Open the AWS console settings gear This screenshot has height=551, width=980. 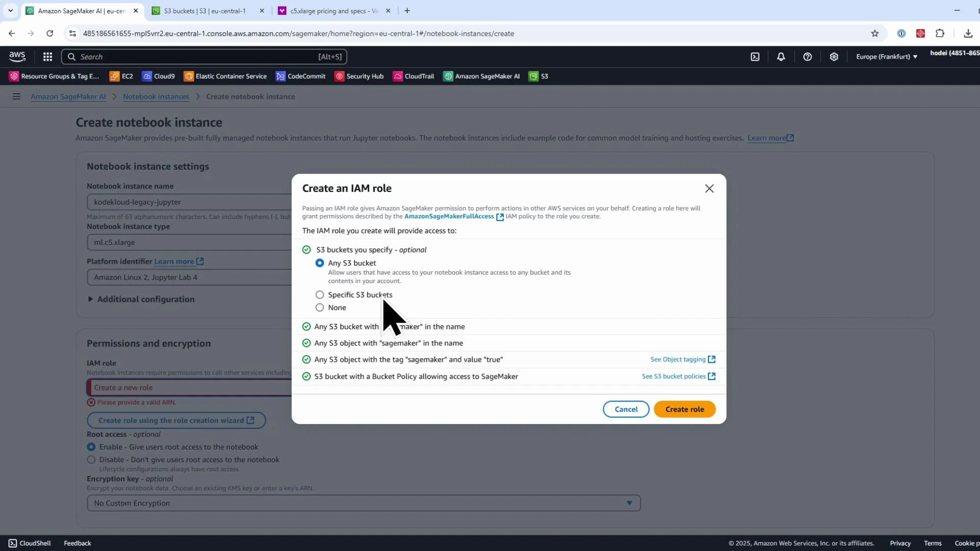tap(834, 57)
